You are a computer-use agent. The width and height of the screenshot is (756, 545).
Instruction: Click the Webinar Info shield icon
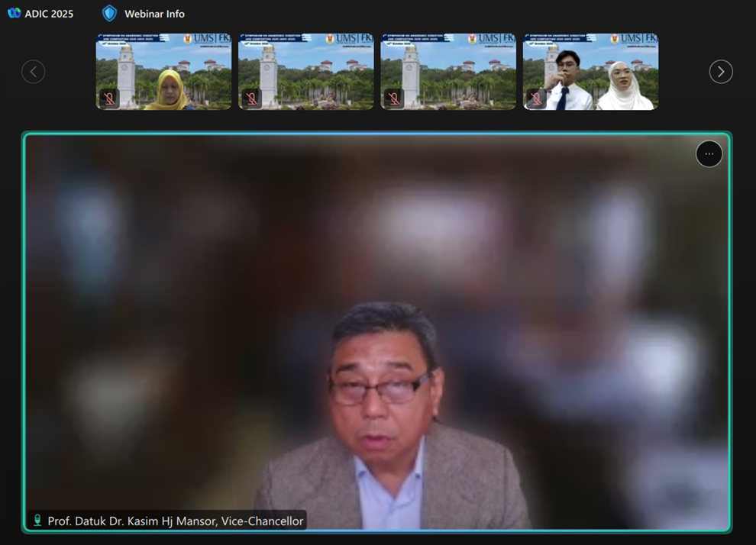(x=110, y=13)
